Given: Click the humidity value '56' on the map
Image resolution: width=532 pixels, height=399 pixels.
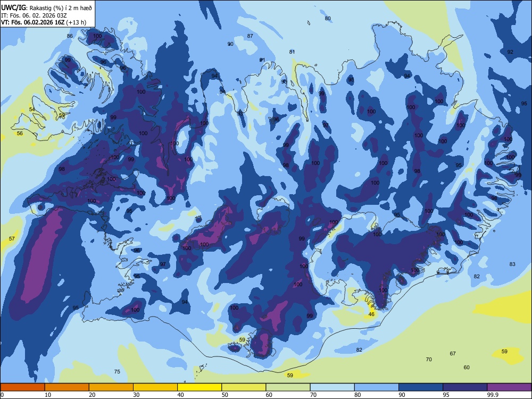Looking at the screenshot, I should coord(20,134).
